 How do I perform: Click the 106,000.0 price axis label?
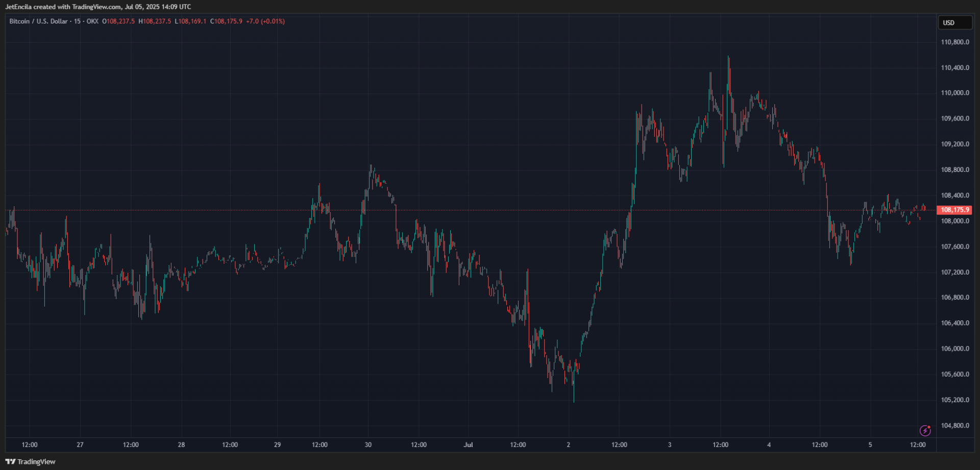pyautogui.click(x=954, y=349)
